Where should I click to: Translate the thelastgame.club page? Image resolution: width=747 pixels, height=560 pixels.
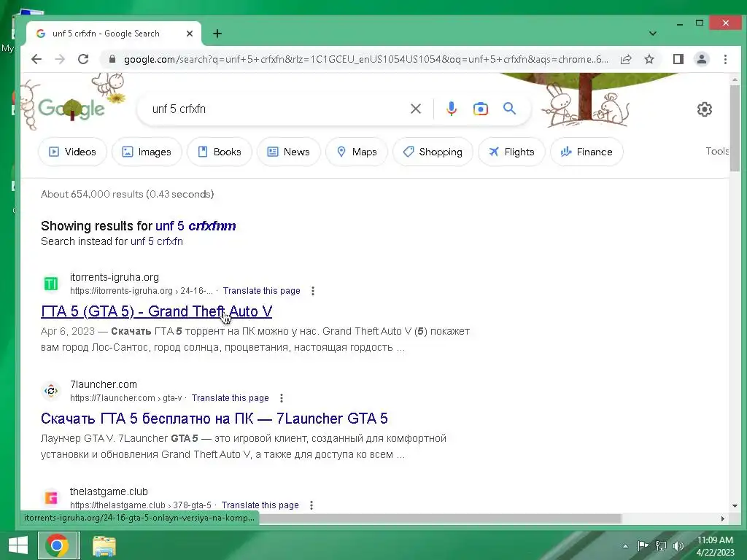click(260, 505)
